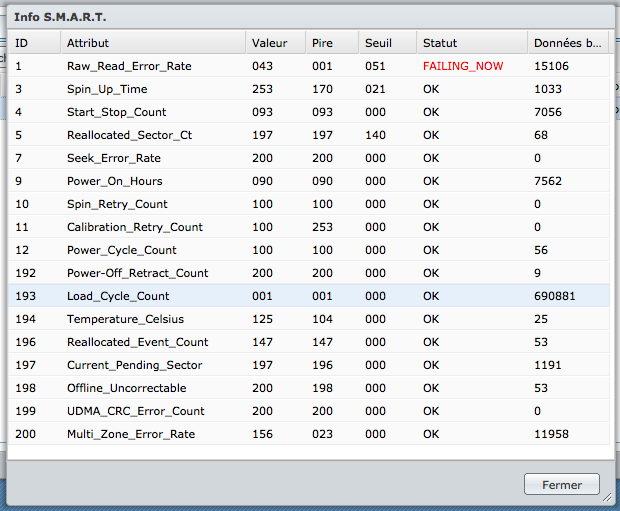This screenshot has height=511, width=620.
Task: Click ID cell 192
Action: tap(25, 273)
